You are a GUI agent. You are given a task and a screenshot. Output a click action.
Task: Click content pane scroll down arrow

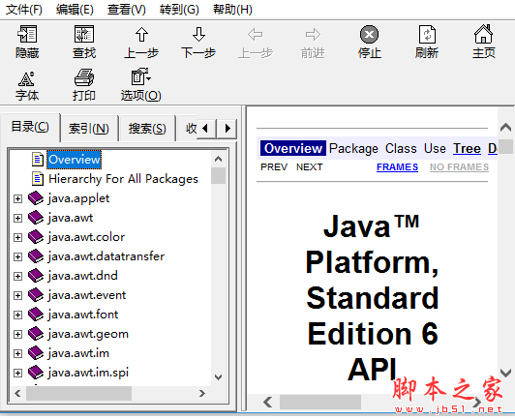505,373
